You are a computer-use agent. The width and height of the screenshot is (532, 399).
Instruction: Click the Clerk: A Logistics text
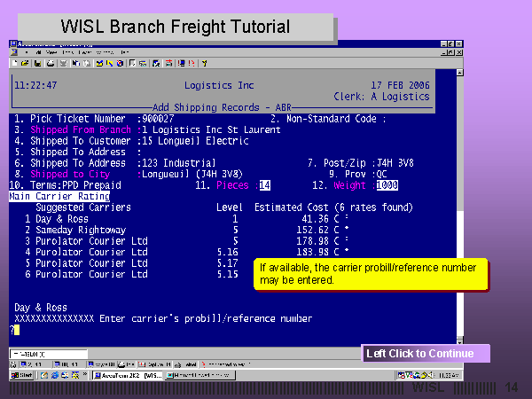[x=381, y=97]
